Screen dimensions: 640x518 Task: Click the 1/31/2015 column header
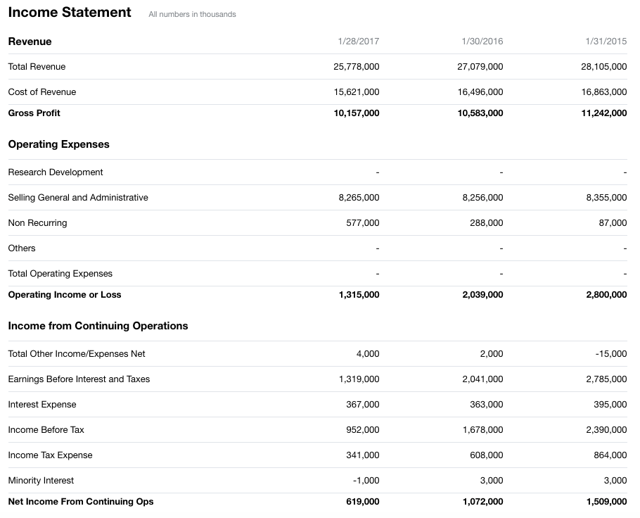tap(606, 42)
